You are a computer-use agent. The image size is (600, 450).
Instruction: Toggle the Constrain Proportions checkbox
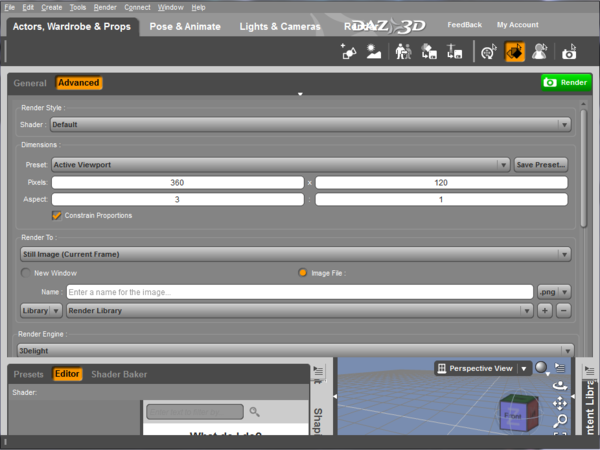click(x=57, y=215)
